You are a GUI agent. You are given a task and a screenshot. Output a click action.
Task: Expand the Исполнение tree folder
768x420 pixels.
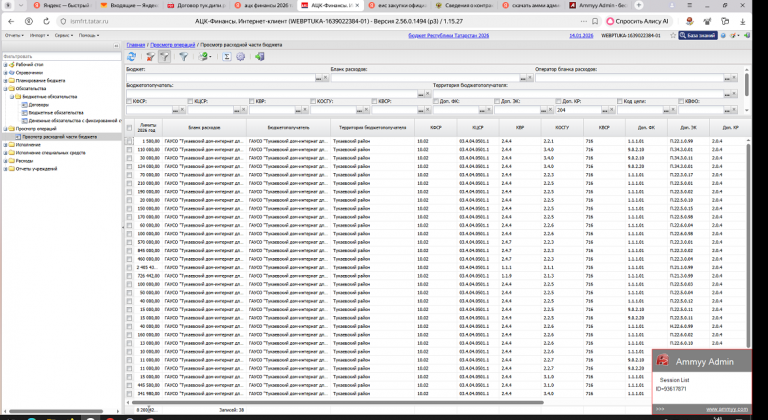5,145
